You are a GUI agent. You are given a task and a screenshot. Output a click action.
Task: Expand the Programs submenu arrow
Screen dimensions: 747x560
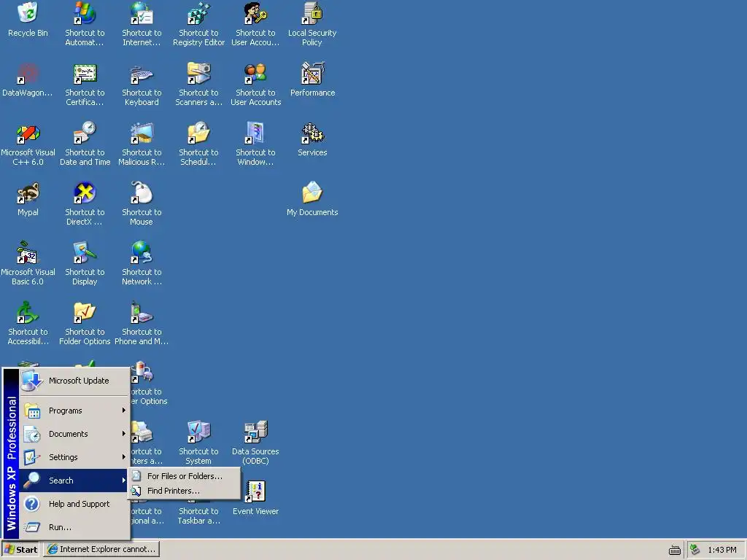click(x=123, y=410)
